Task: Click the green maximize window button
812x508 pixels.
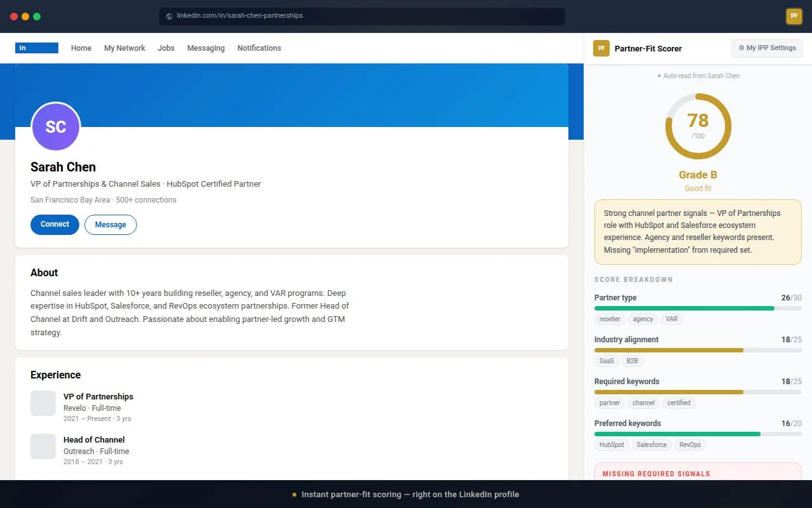Action: coord(37,17)
